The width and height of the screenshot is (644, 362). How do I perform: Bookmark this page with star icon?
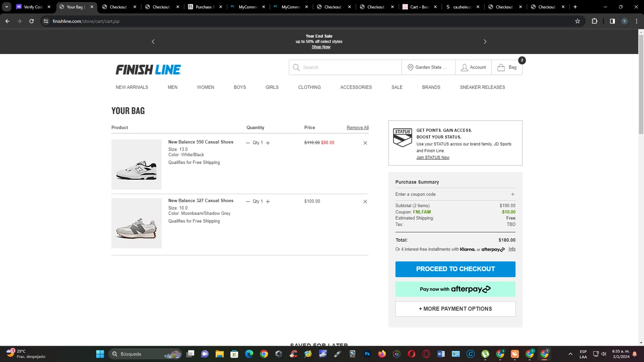pos(577,21)
